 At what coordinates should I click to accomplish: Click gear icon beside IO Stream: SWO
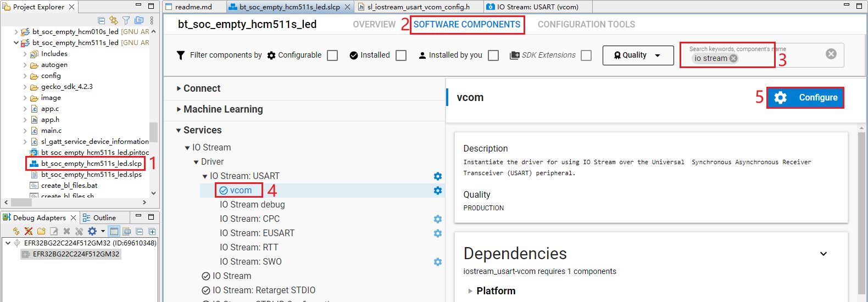[x=437, y=262]
